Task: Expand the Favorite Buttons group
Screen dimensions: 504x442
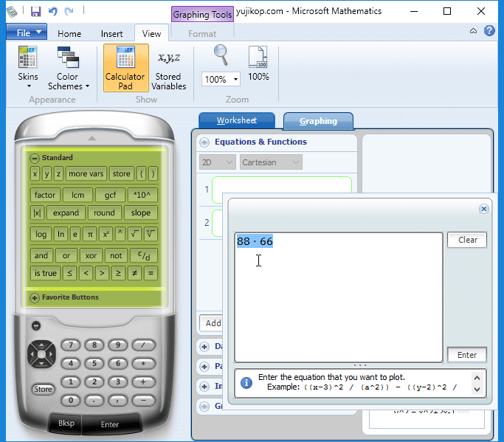Action: coord(35,297)
